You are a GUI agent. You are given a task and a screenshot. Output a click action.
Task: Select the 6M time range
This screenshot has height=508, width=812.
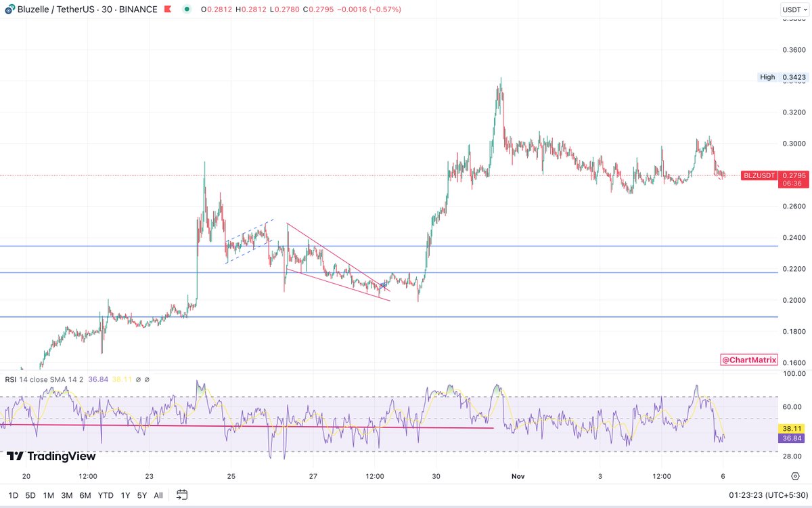85,495
